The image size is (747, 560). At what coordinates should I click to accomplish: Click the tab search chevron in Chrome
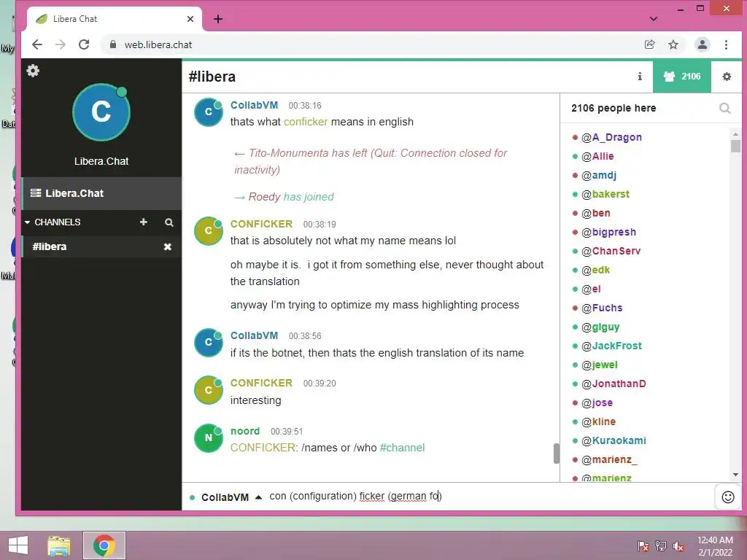[654, 19]
